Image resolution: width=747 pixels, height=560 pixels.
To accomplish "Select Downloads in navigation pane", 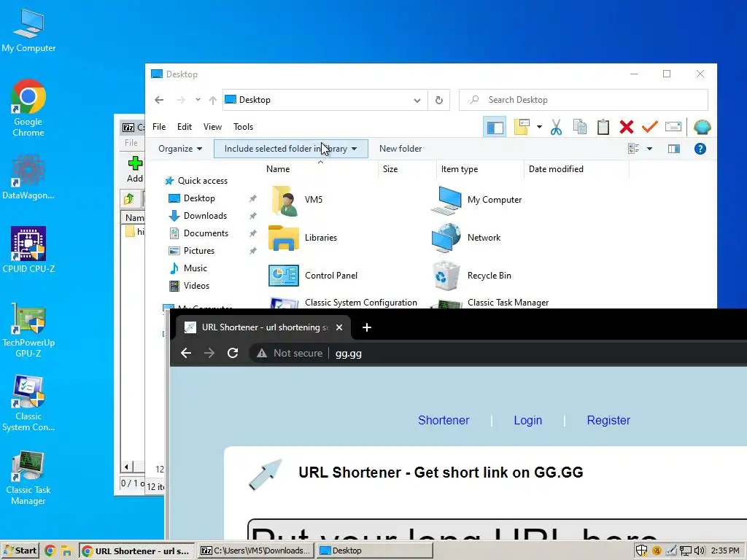I will [x=205, y=216].
